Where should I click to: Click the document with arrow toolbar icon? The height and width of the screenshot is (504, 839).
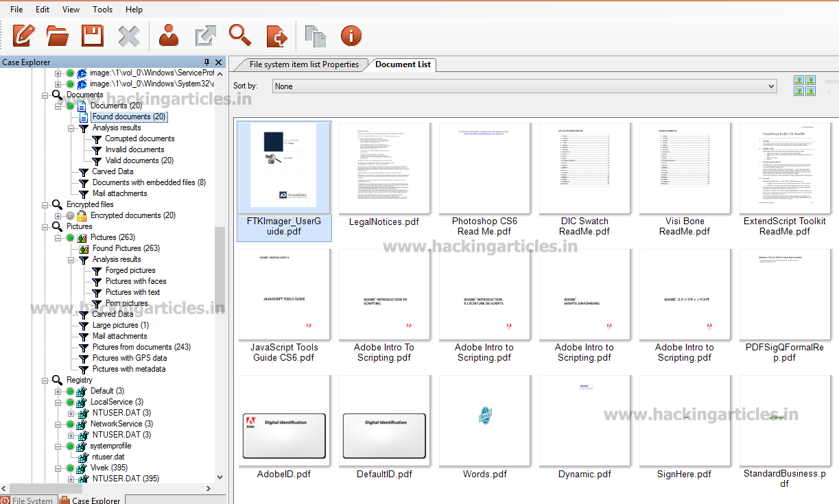pos(277,35)
